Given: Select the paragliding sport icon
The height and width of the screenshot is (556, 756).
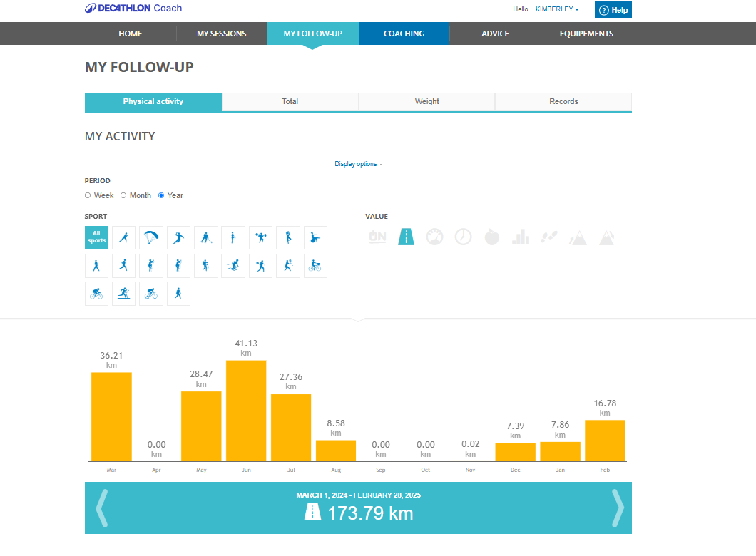Looking at the screenshot, I should coord(151,237).
